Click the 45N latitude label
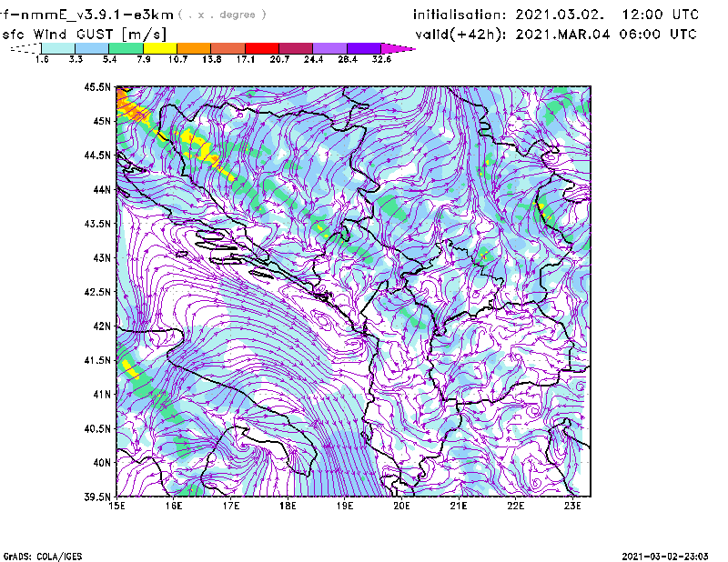 102,121
